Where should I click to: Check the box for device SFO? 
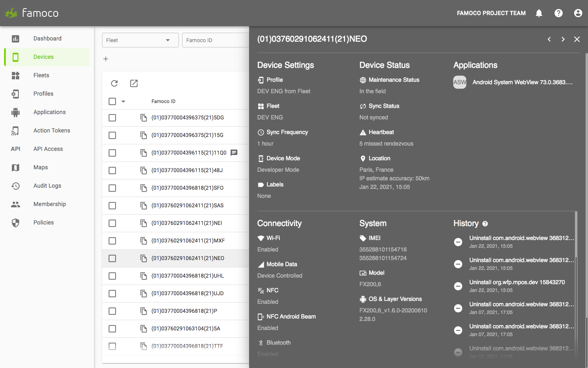[x=112, y=188]
